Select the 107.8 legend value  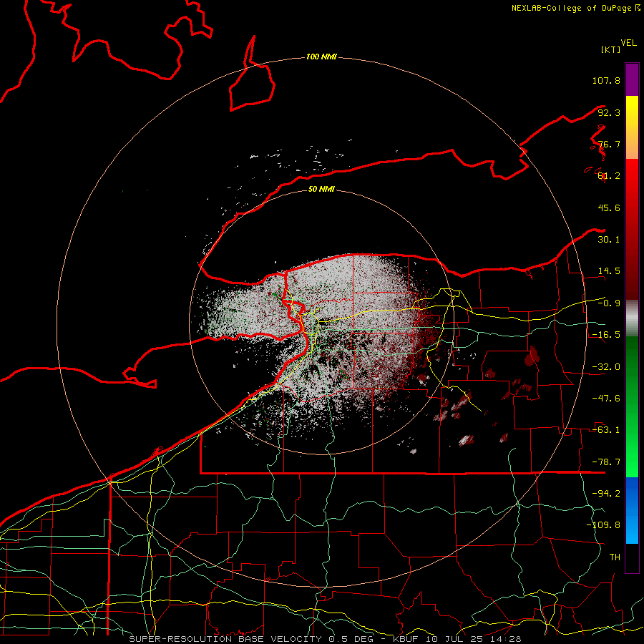point(606,80)
